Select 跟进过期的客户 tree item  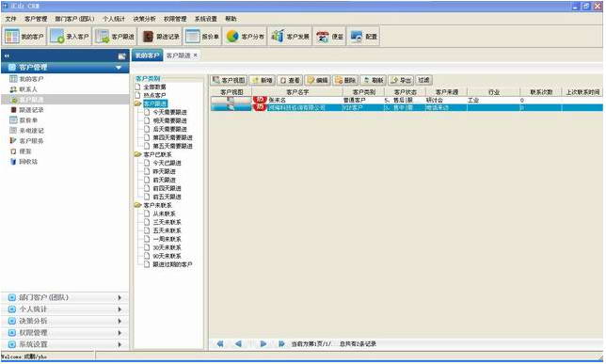click(x=172, y=264)
